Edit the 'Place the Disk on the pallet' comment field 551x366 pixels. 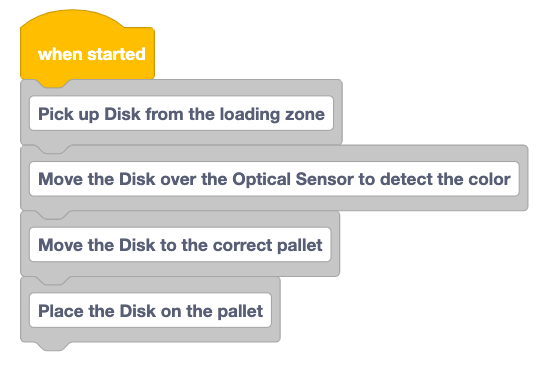(x=150, y=311)
